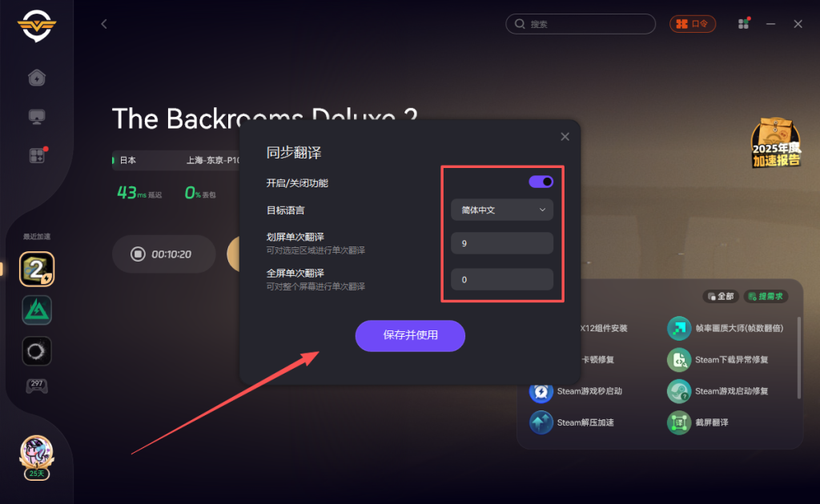This screenshot has height=504, width=820.
Task: Toggle the 开启/关闭功能 switch
Action: click(541, 182)
